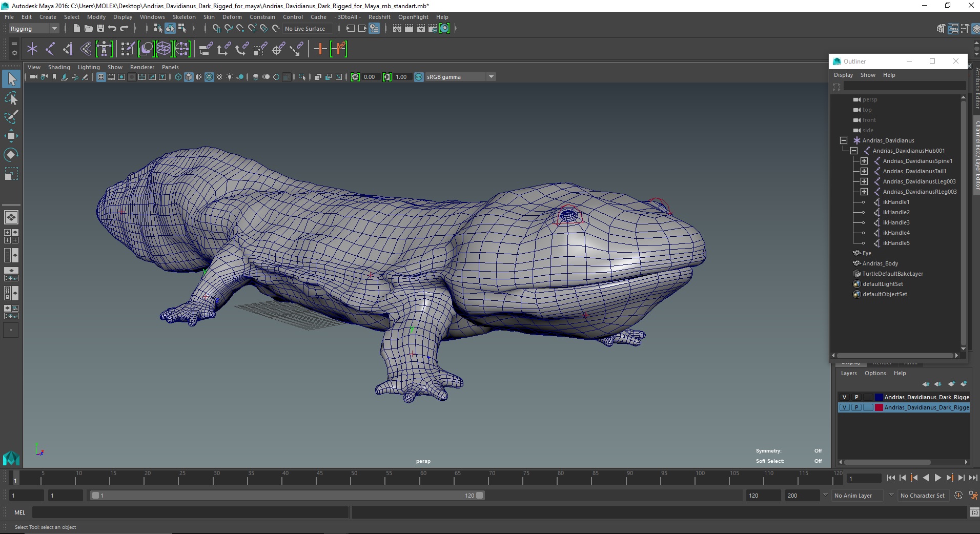980x534 pixels.
Task: Expand Andrias_DavidianusSpine1 joint
Action: click(x=864, y=161)
